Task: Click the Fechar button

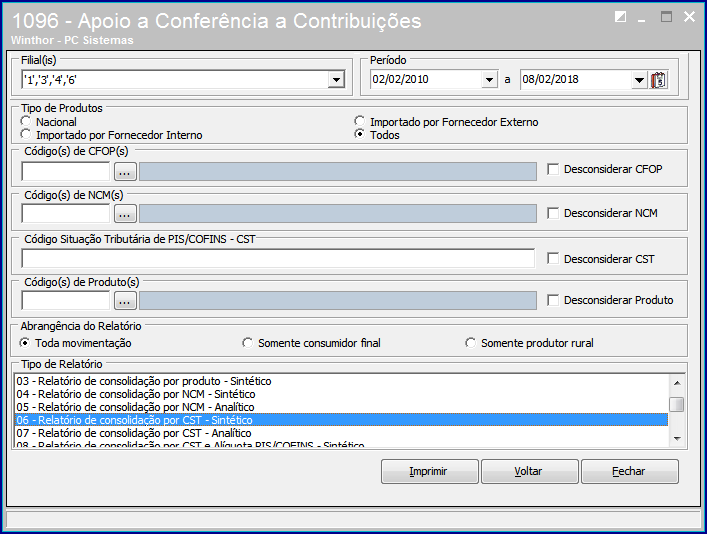Action: 629,471
